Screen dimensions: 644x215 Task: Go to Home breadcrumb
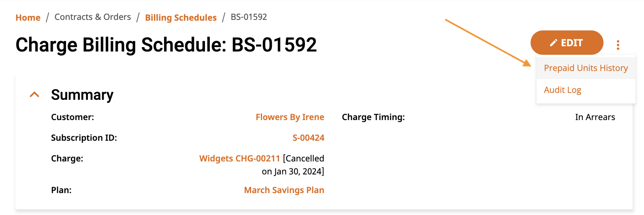28,17
